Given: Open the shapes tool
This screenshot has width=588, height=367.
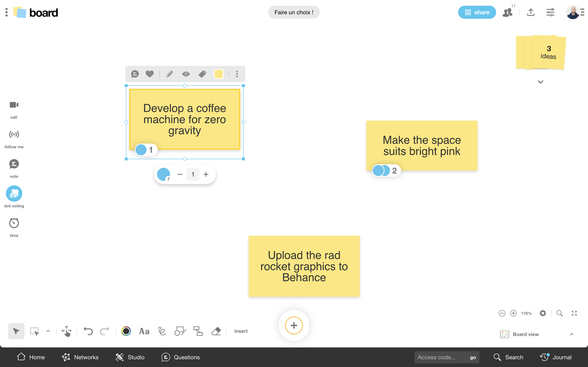Looking at the screenshot, I should click(x=180, y=331).
